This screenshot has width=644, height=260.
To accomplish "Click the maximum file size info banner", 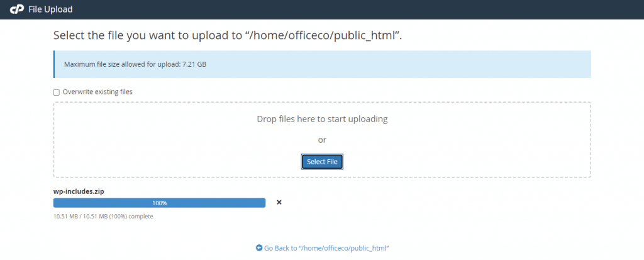I will point(377,64).
